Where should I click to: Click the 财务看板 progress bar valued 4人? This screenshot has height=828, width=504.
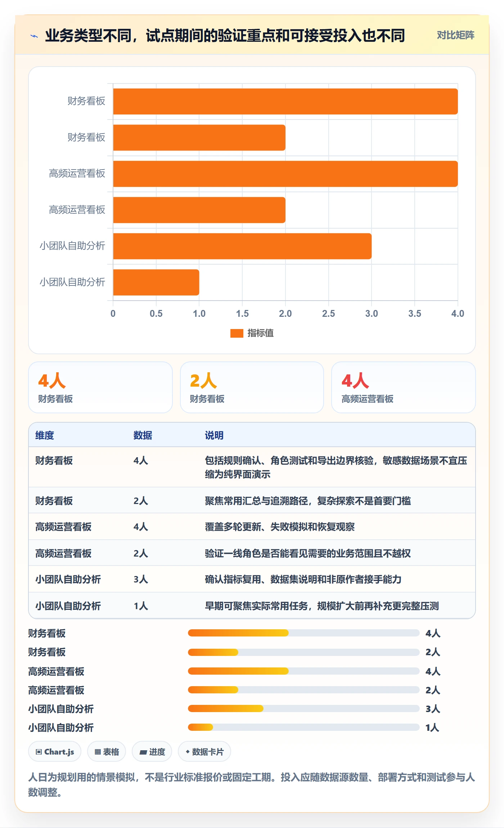click(304, 633)
